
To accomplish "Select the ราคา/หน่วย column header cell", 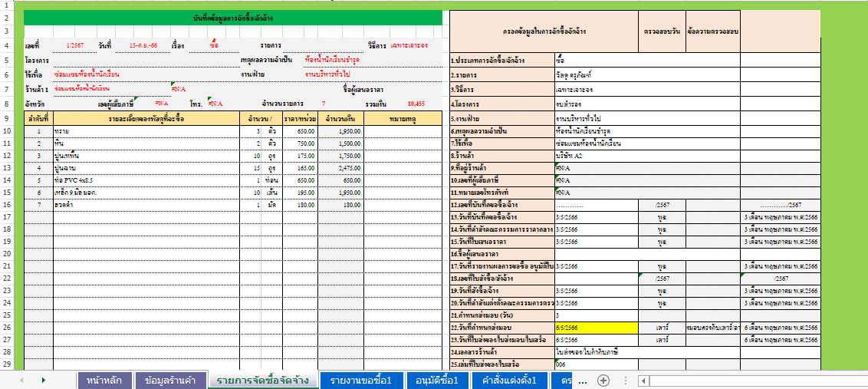I will pyautogui.click(x=299, y=118).
